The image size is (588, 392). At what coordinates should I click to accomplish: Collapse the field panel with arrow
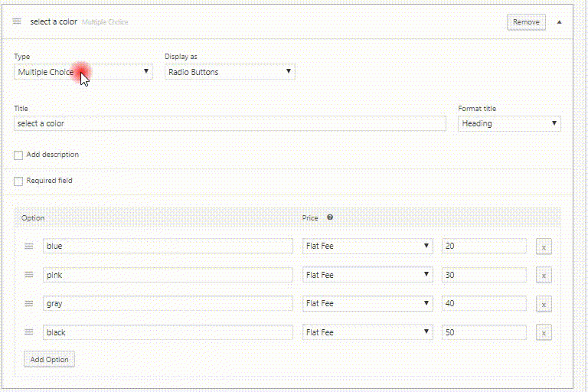coord(559,22)
